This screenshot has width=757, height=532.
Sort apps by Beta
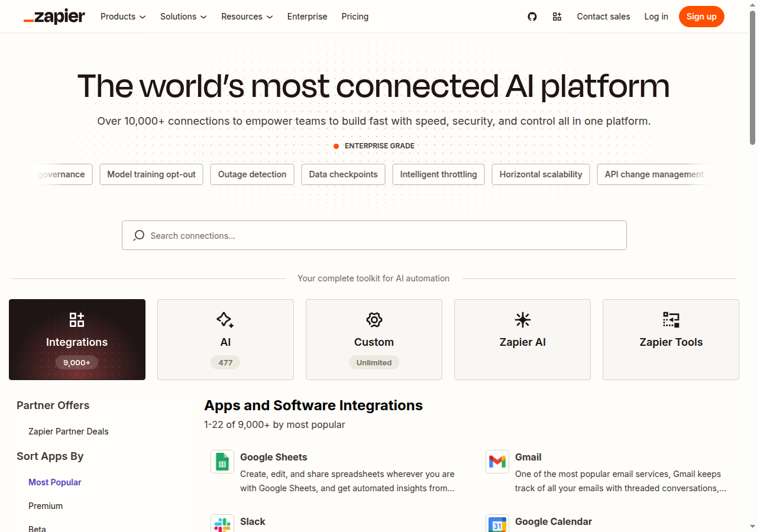(37, 528)
